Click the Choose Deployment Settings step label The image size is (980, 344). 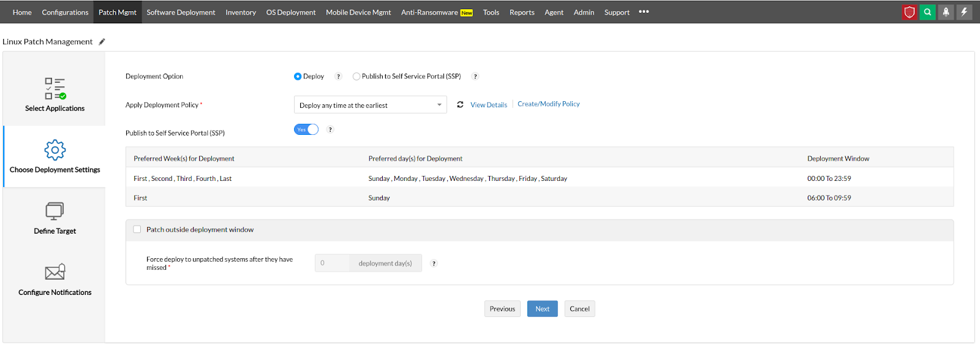click(x=55, y=170)
